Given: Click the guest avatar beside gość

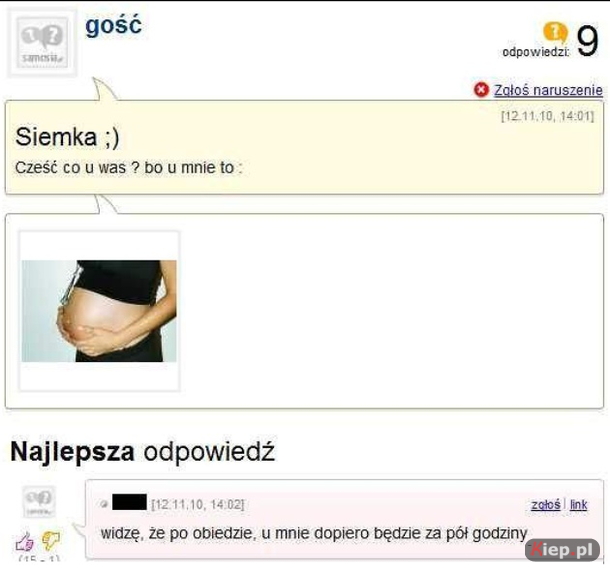Looking at the screenshot, I should 42,43.
